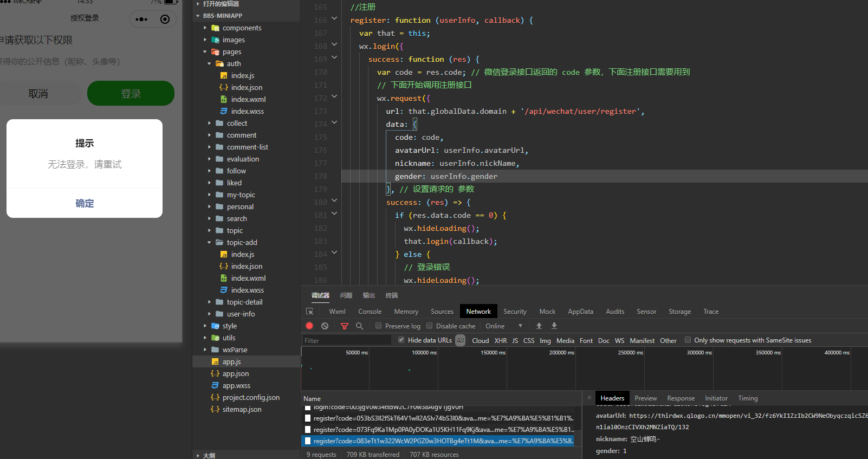
Task: Click the 取消 cancel button in simulator
Action: pos(38,93)
